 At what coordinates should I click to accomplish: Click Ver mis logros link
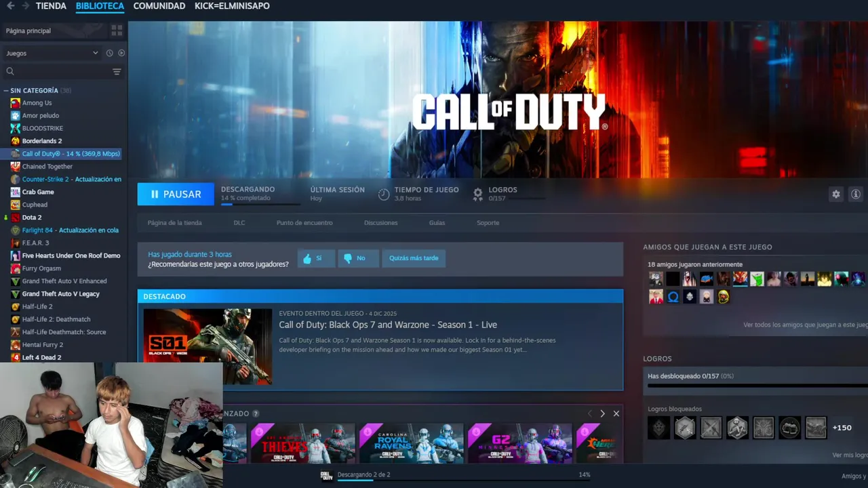pyautogui.click(x=850, y=455)
